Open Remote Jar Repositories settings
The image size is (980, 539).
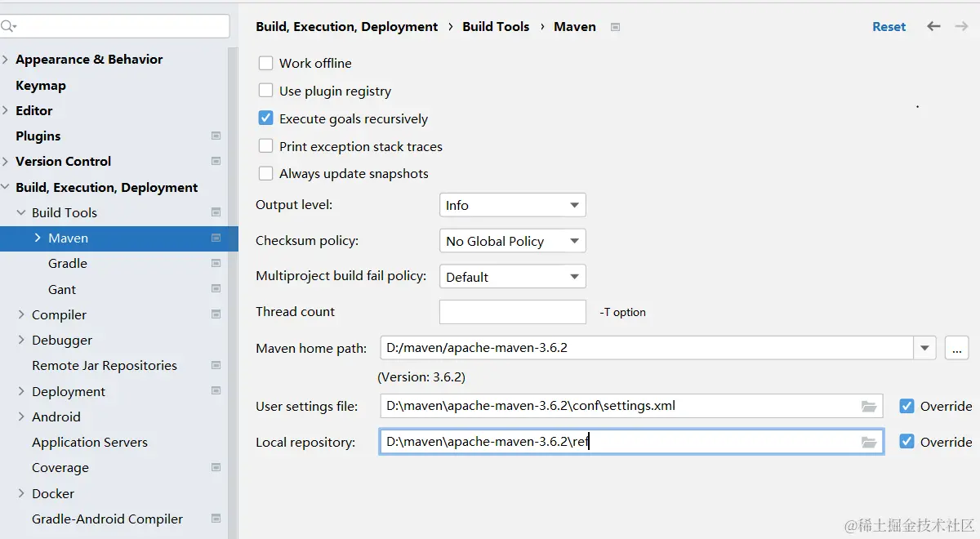click(x=105, y=365)
